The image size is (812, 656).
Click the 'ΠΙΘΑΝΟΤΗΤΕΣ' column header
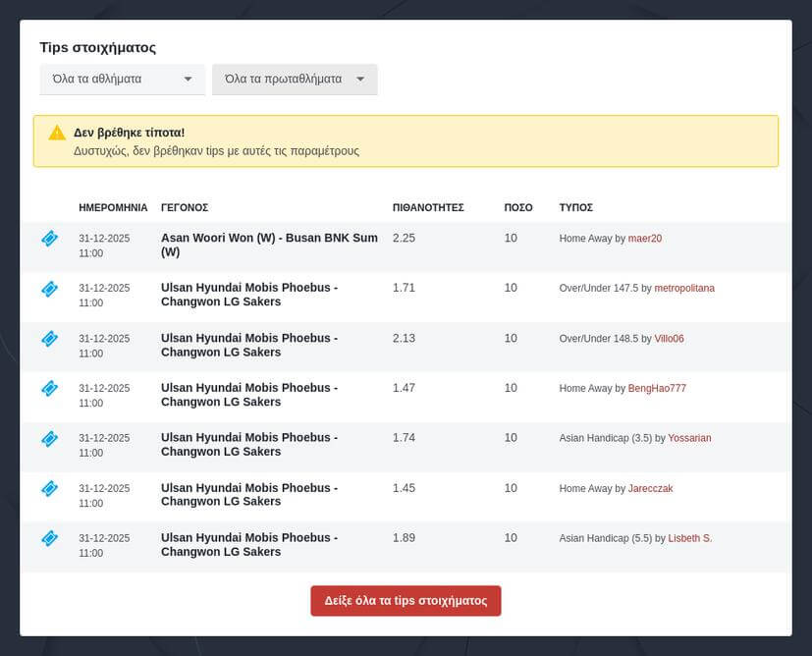(428, 208)
